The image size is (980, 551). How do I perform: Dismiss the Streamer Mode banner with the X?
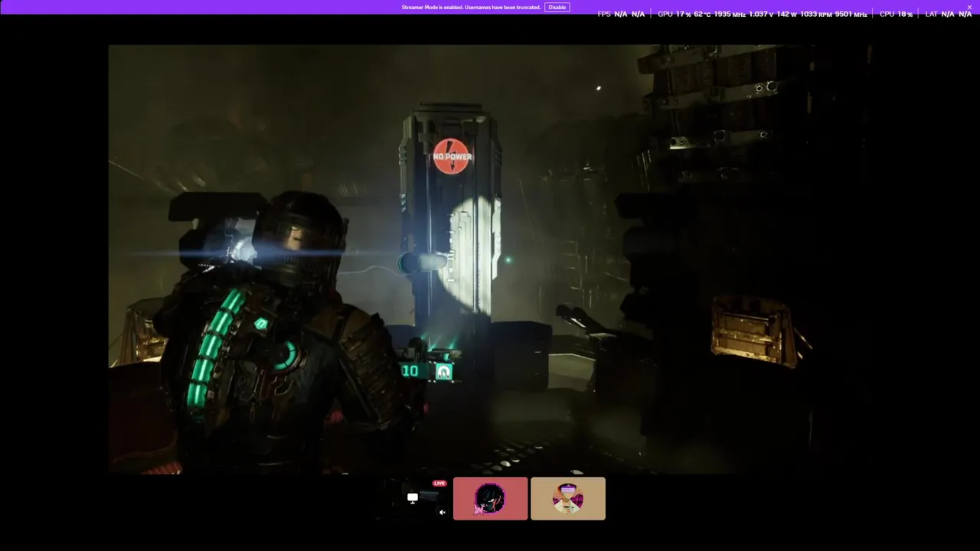tap(969, 8)
